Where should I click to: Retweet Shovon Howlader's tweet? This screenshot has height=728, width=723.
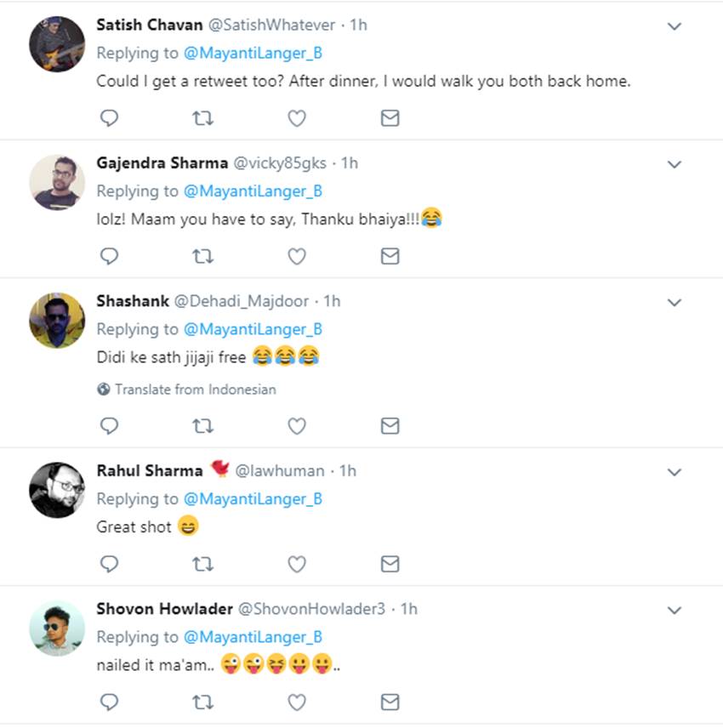pyautogui.click(x=202, y=702)
